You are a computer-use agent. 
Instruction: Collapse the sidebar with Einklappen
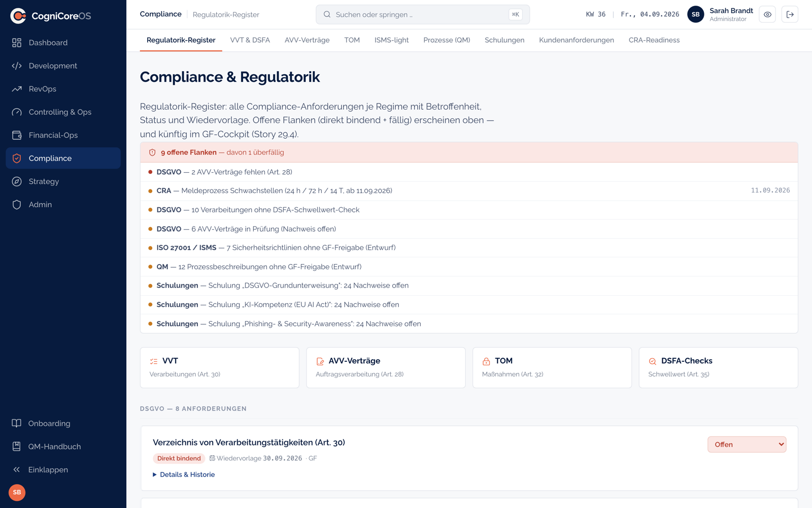(x=63, y=470)
